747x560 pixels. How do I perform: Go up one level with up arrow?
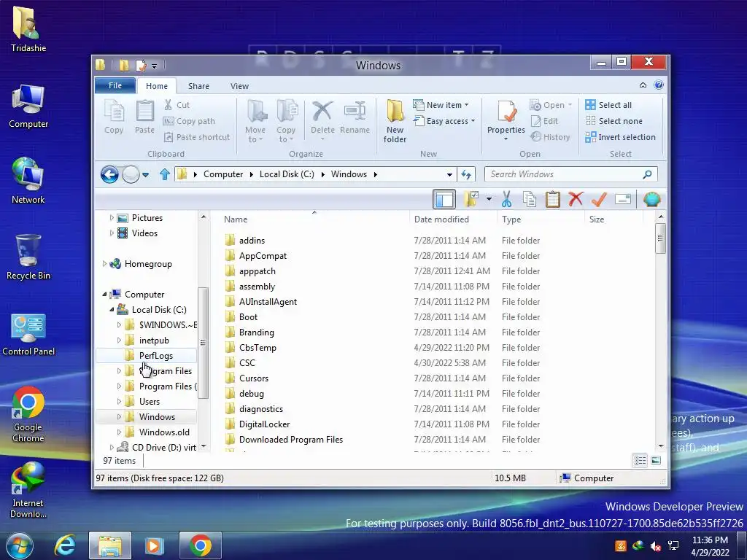coord(165,174)
